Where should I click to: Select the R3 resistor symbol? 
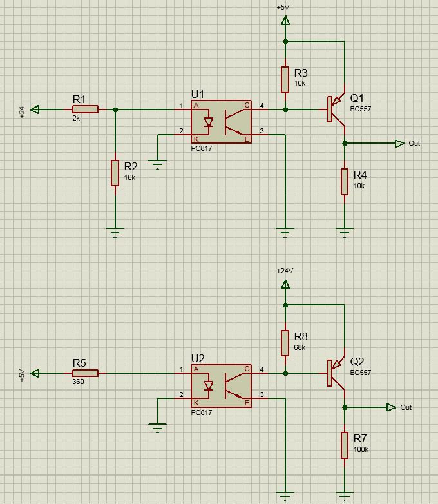[x=285, y=80]
